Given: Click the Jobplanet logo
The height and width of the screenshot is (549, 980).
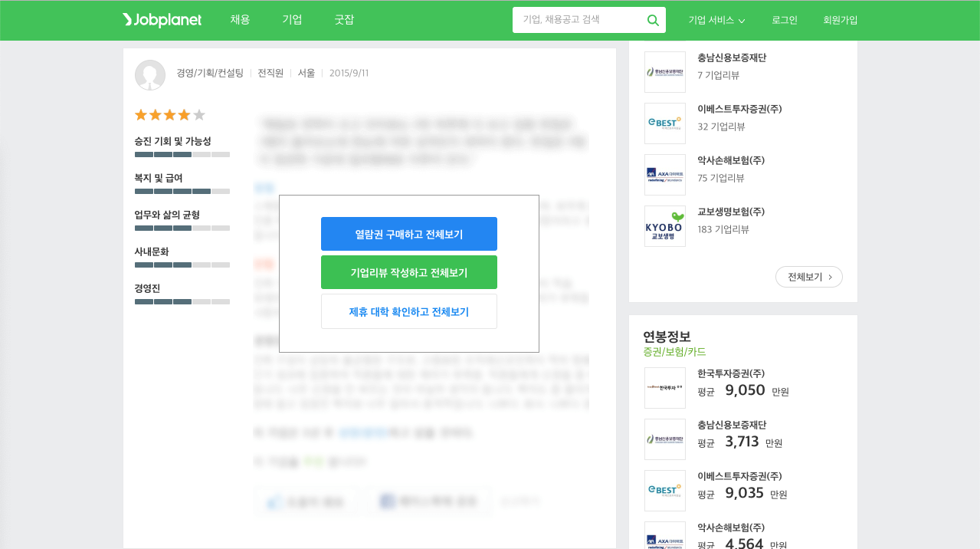Looking at the screenshot, I should pyautogui.click(x=162, y=20).
